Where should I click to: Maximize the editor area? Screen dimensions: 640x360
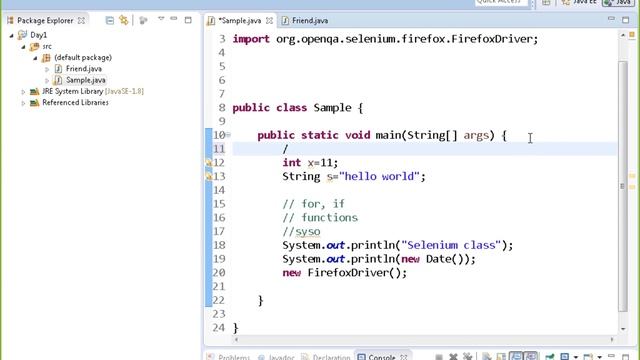625,20
